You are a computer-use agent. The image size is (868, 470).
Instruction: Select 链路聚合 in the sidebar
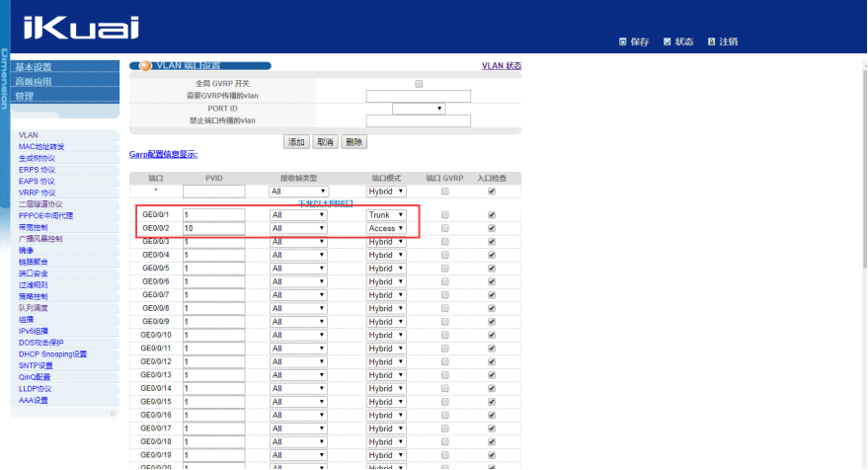[34, 262]
